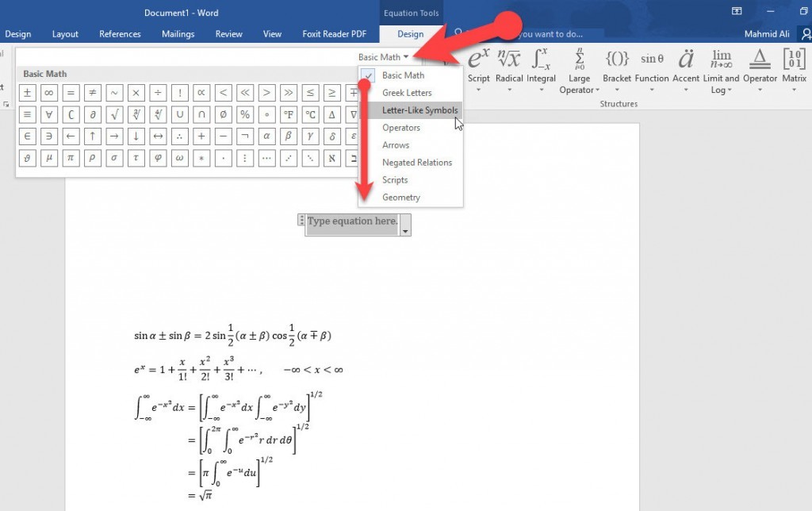Choose Negated Relations from the list

410,162
